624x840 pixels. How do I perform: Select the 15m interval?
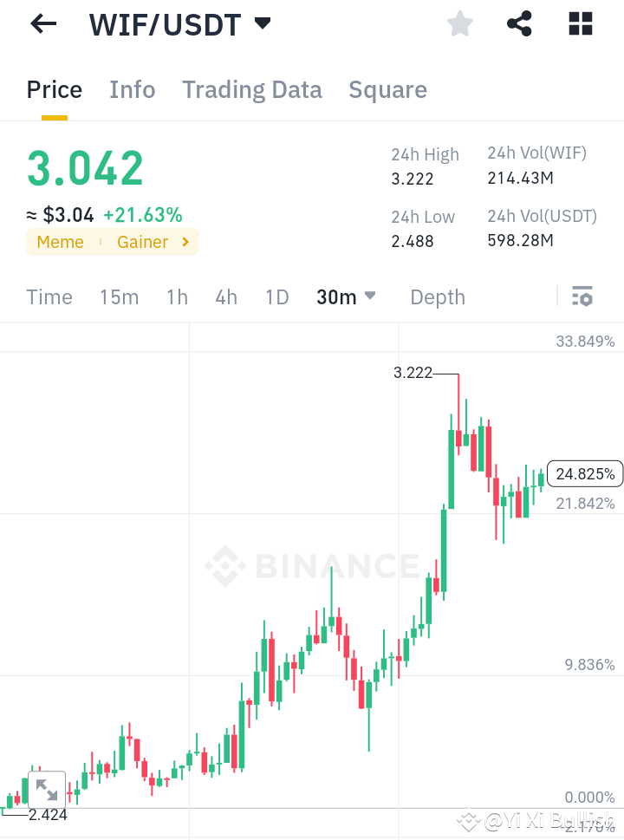click(x=119, y=296)
